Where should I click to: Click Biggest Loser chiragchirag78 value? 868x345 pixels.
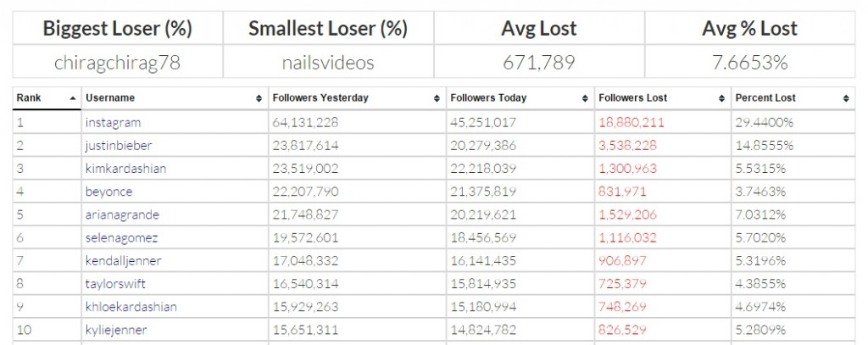[x=117, y=62]
